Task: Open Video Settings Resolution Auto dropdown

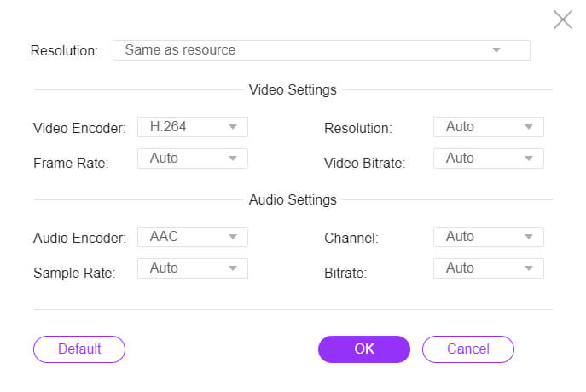Action: (489, 127)
